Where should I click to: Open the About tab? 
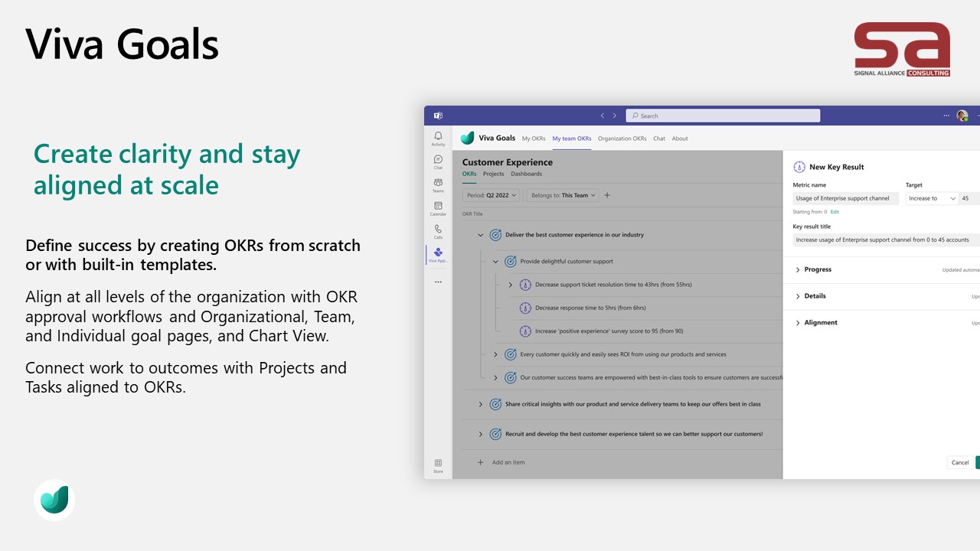coord(680,139)
